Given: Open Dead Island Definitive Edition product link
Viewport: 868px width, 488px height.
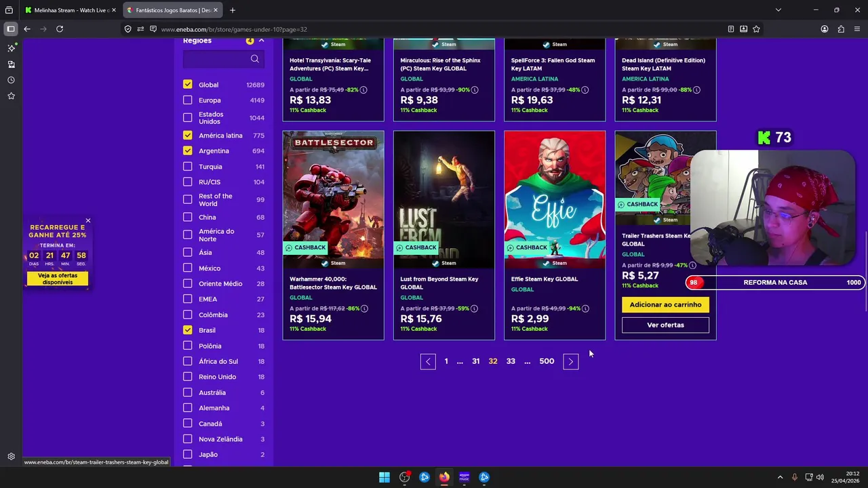Looking at the screenshot, I should coord(663,64).
